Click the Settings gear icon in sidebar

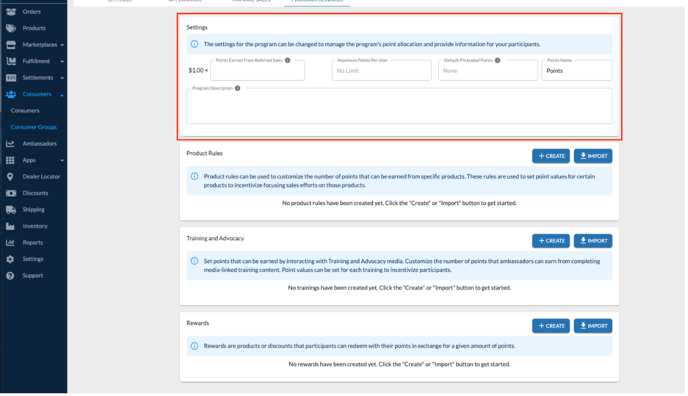point(10,259)
